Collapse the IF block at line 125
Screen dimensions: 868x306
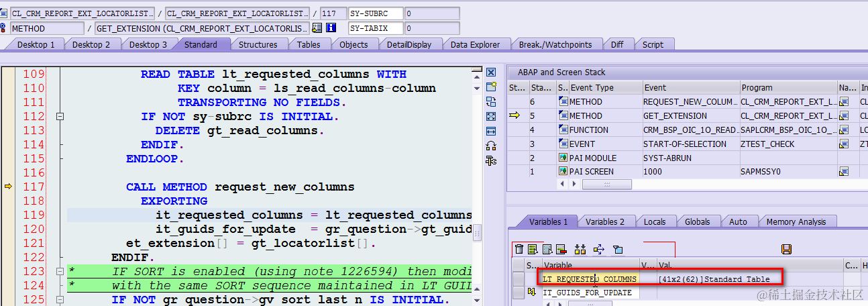click(60, 299)
